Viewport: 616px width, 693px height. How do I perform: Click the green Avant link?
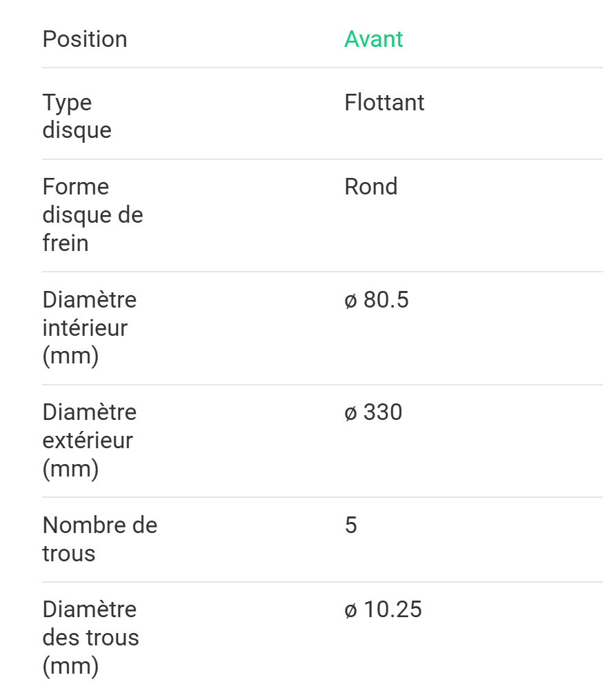[x=373, y=39]
